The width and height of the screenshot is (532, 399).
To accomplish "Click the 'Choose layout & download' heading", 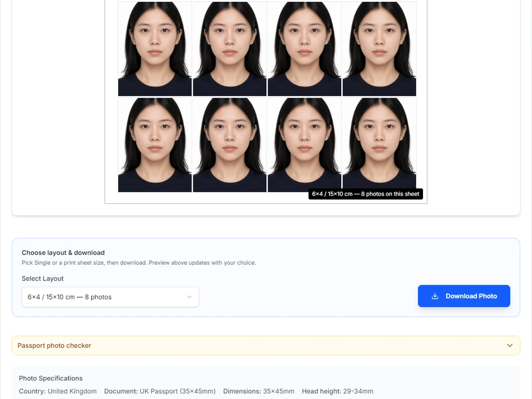I will 63,253.
